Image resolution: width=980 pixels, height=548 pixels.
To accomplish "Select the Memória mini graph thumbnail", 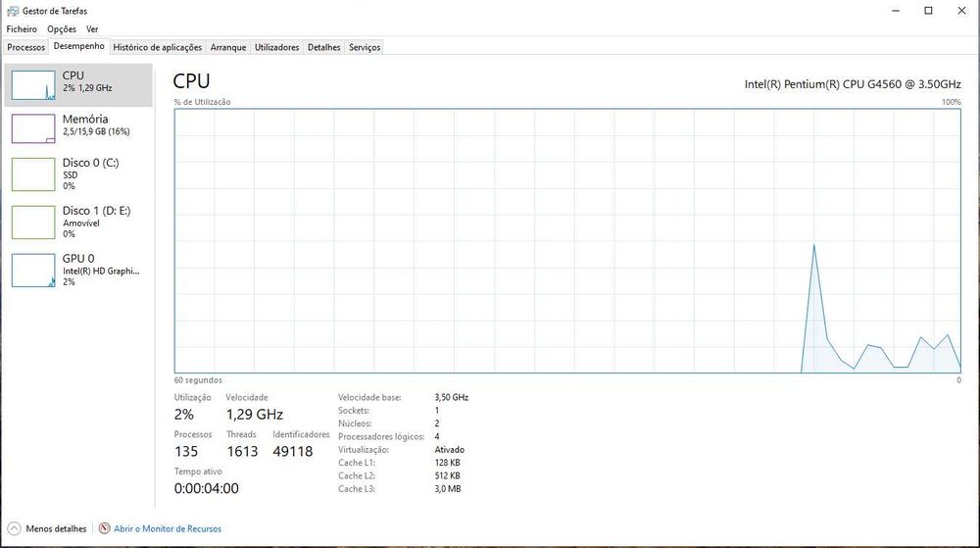I will tap(33, 128).
